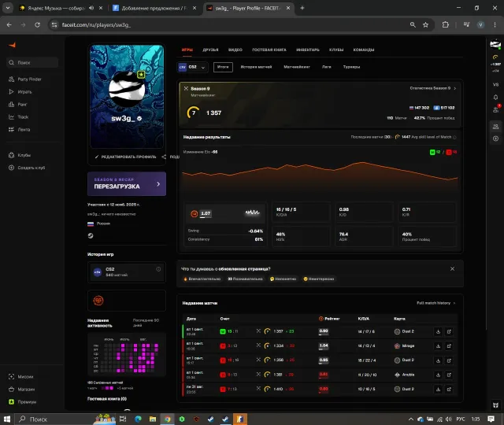This screenshot has width=504, height=425.
Task: Click the Поиск search field in sidebar
Action: (x=32, y=63)
